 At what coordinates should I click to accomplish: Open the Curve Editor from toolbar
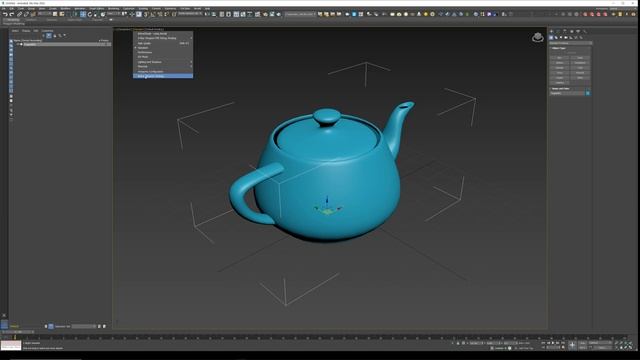tap(243, 14)
